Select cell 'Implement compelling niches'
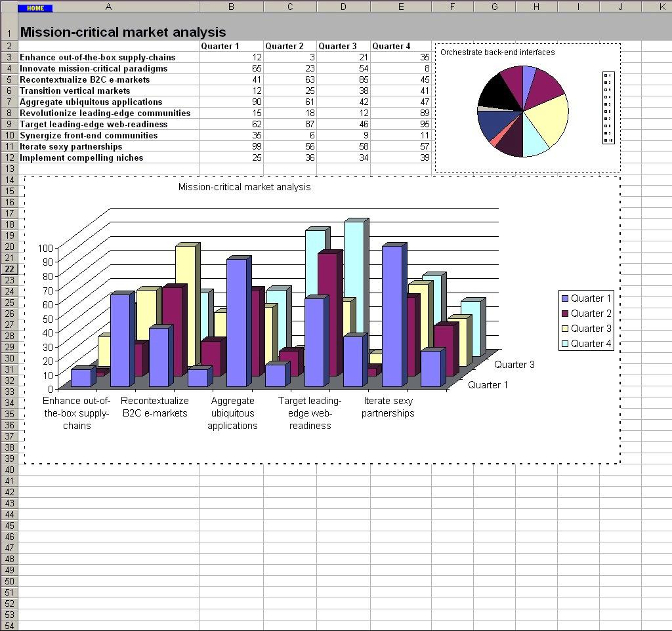This screenshot has width=672, height=631. (108, 157)
